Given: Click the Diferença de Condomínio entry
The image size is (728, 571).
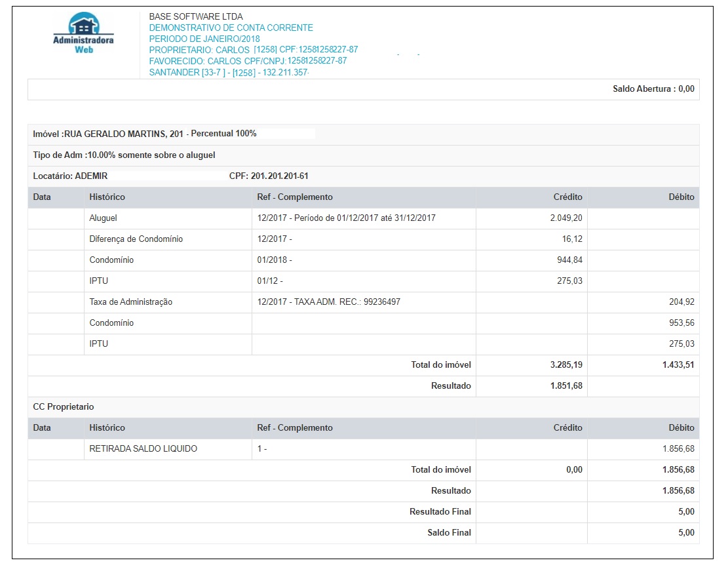Looking at the screenshot, I should 136,239.
